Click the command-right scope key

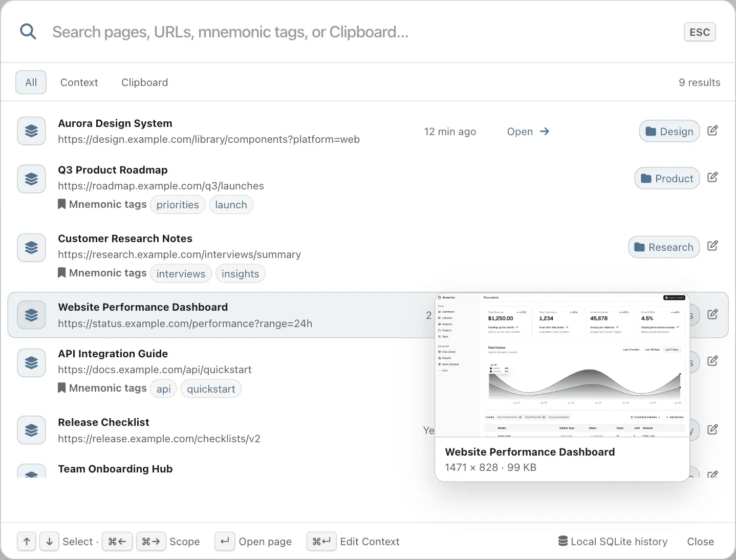tap(151, 542)
